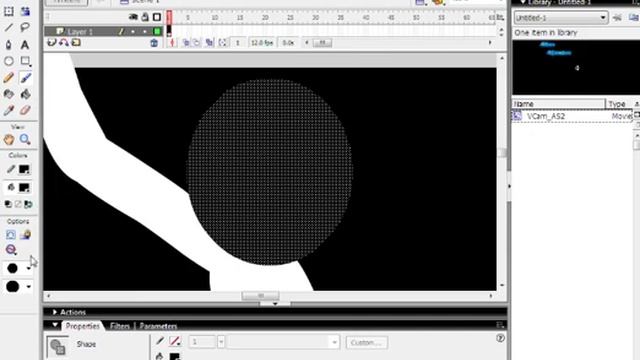Viewport: 640px width, 360px height.
Task: Select the Oval tool
Action: point(9,61)
